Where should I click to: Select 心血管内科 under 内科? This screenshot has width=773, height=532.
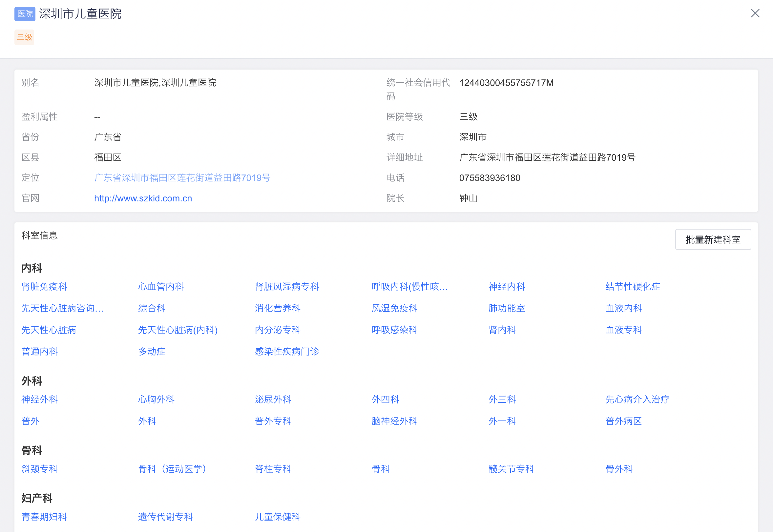tap(161, 287)
